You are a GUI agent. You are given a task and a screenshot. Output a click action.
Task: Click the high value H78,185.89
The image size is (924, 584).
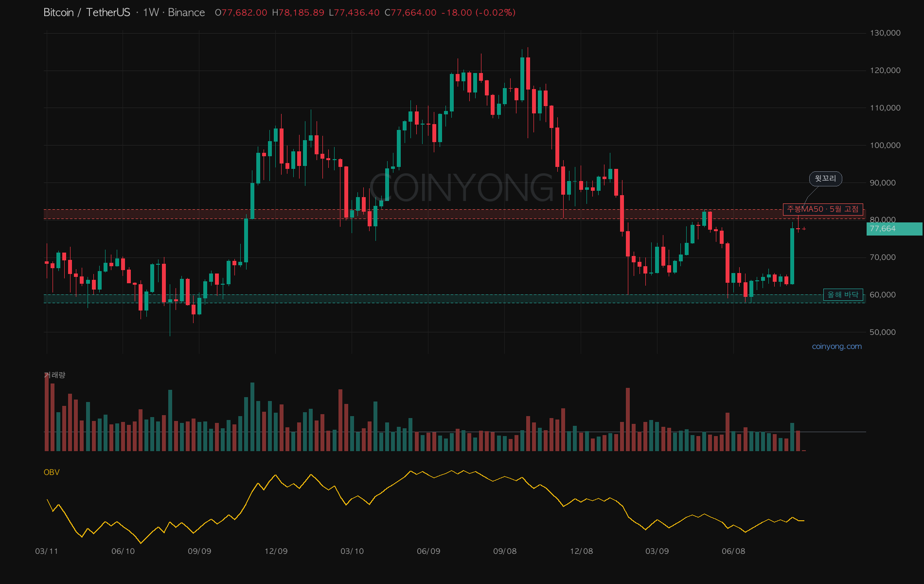pyautogui.click(x=298, y=13)
